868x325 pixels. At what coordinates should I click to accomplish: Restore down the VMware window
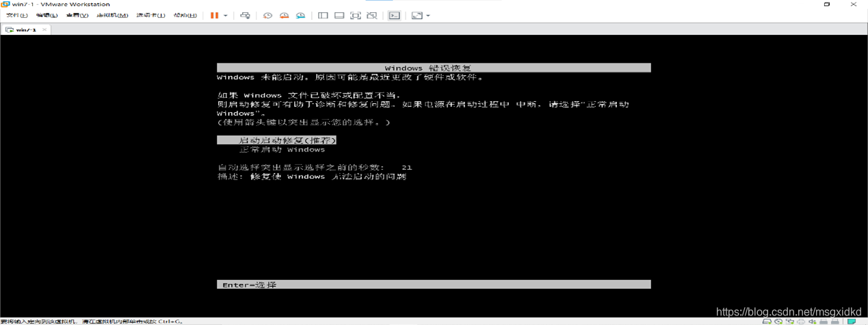click(827, 4)
